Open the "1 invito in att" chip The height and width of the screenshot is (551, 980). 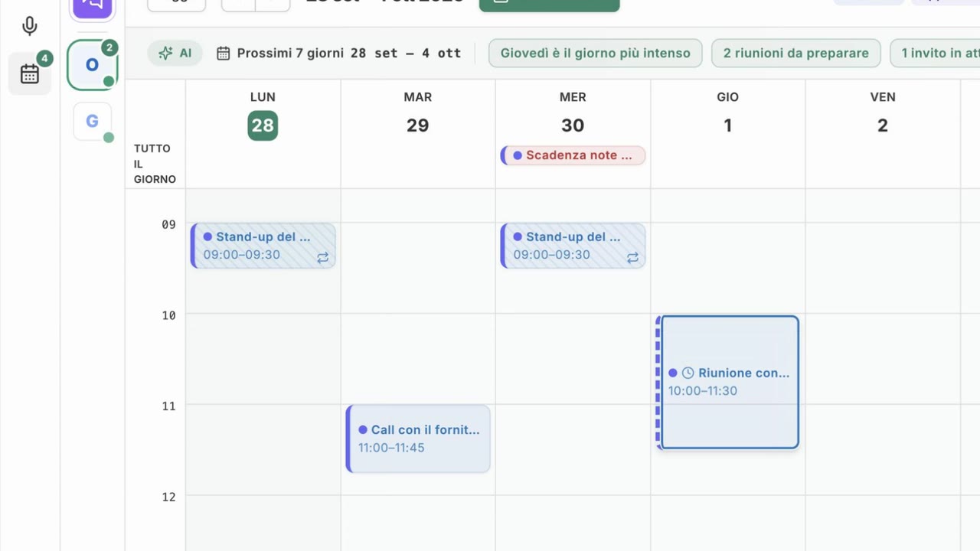935,53
